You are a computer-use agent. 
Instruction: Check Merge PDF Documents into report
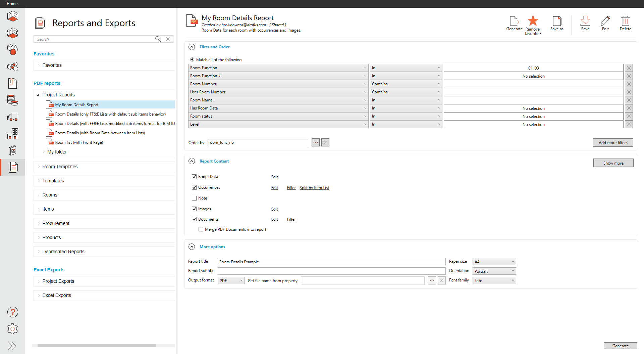(201, 229)
